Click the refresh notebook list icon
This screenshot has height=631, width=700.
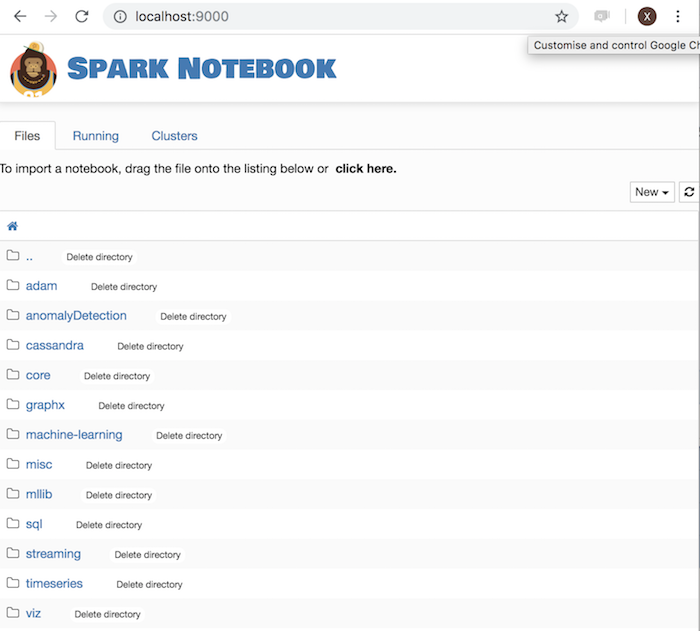tap(689, 192)
